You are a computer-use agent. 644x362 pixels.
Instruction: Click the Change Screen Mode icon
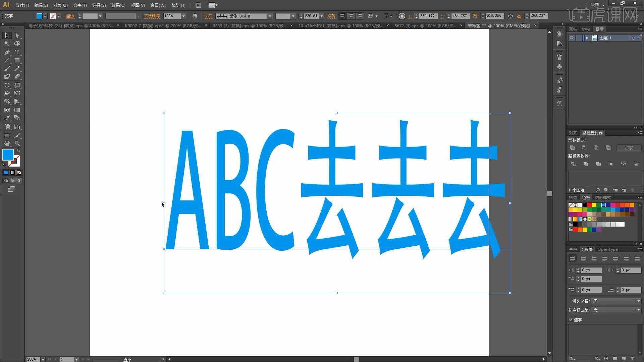pyautogui.click(x=11, y=189)
